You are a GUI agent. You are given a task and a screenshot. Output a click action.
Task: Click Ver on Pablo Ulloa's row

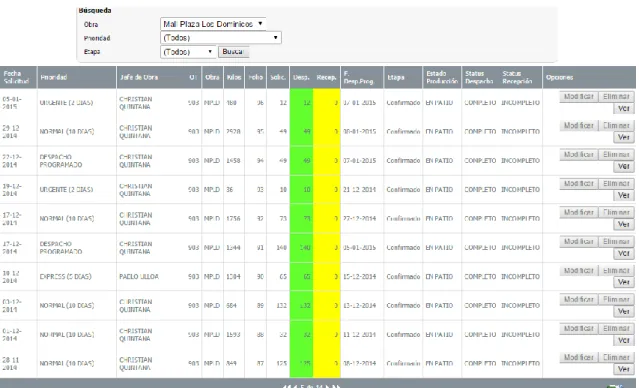624,282
